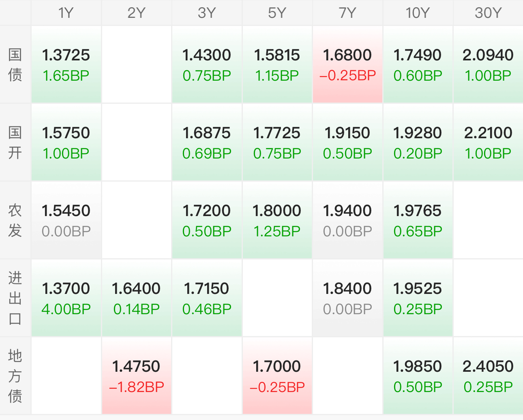Open 进出口 1Y cell with 4.00BP
This screenshot has height=420, width=523.
click(66, 298)
